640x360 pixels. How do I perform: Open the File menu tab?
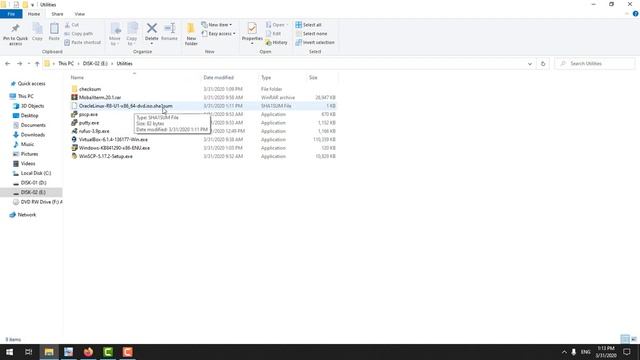coord(11,14)
